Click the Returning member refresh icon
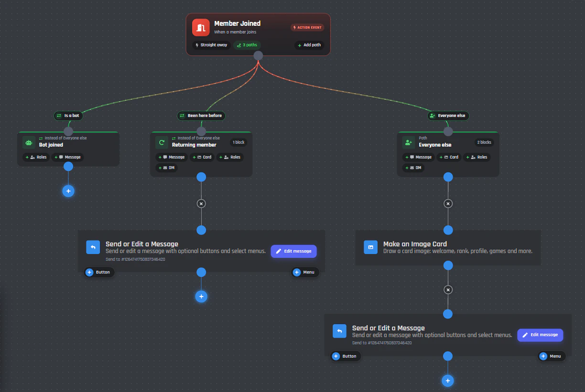 point(162,142)
